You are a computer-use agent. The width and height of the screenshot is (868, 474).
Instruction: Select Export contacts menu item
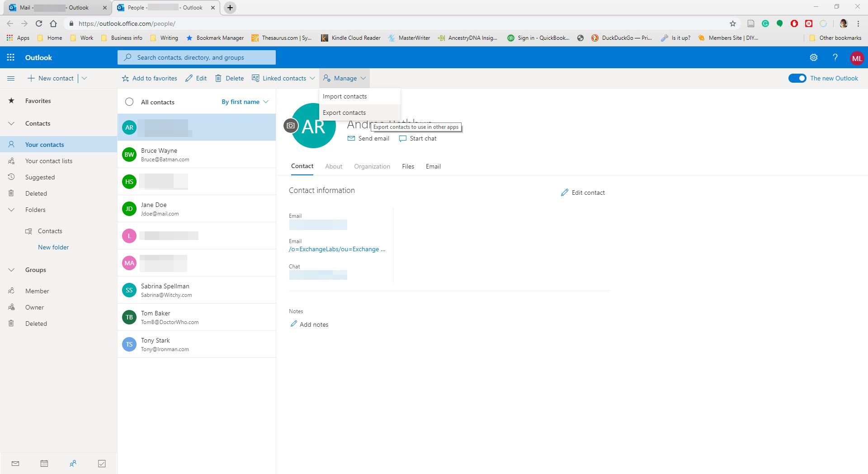360,113
